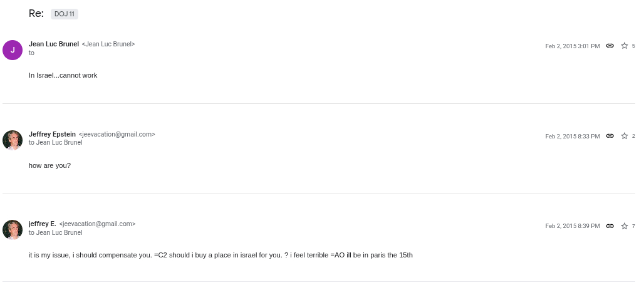Click the link icon on the 8:33 PM message
Screen dimensions: 644x290
click(610, 136)
